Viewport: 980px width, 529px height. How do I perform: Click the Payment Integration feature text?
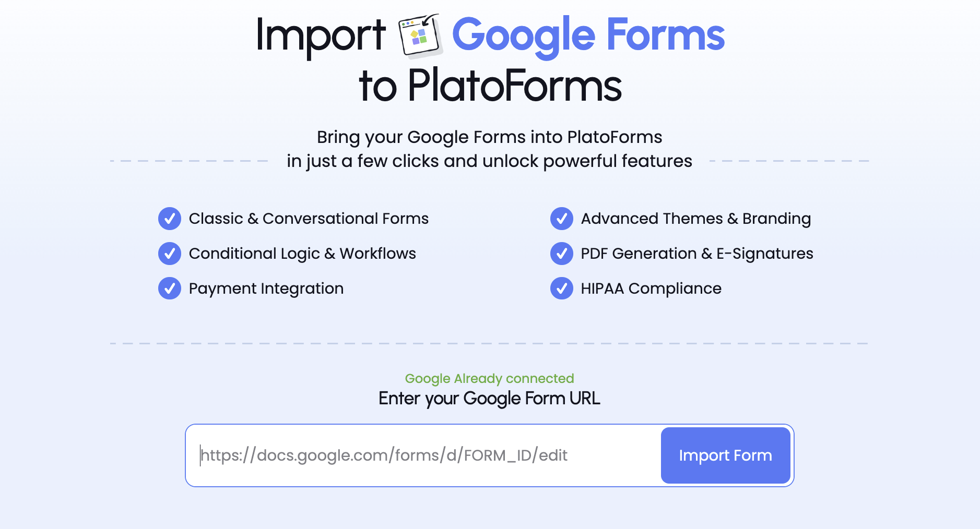[x=266, y=288]
